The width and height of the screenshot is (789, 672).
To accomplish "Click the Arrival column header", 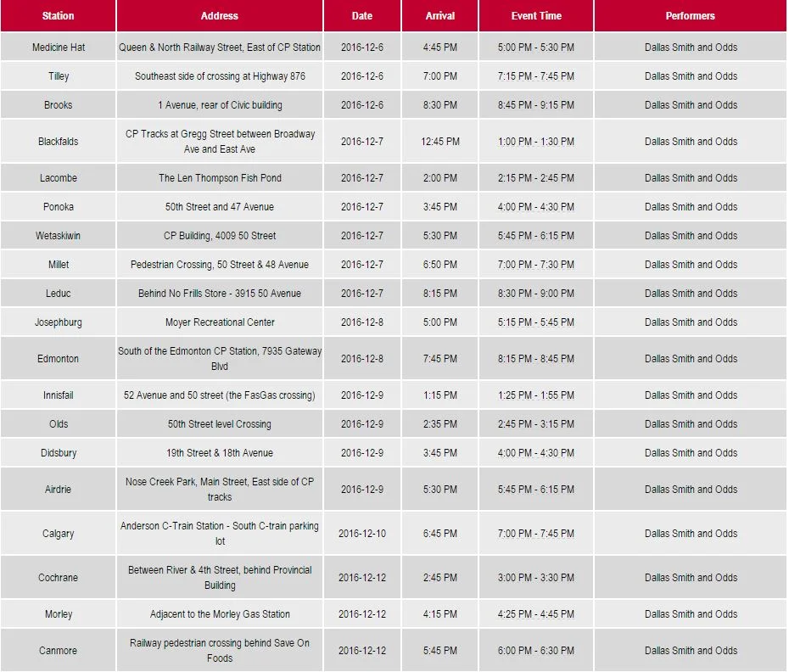I will point(440,15).
